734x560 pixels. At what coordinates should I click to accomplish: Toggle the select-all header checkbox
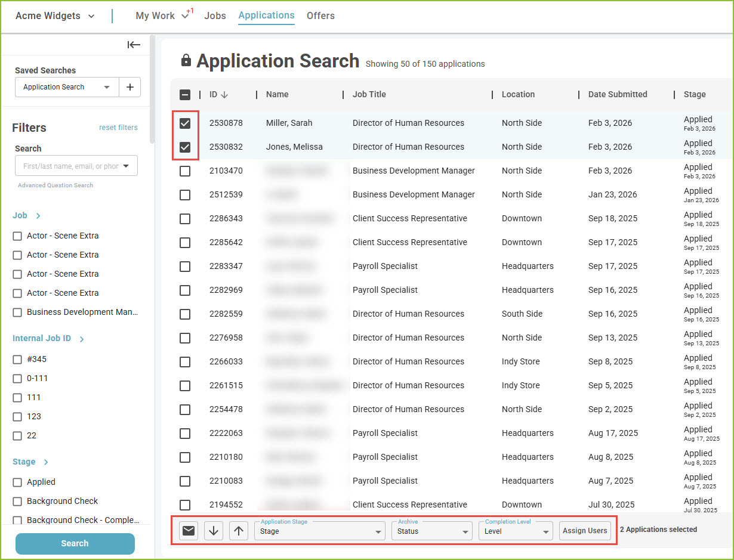point(185,94)
